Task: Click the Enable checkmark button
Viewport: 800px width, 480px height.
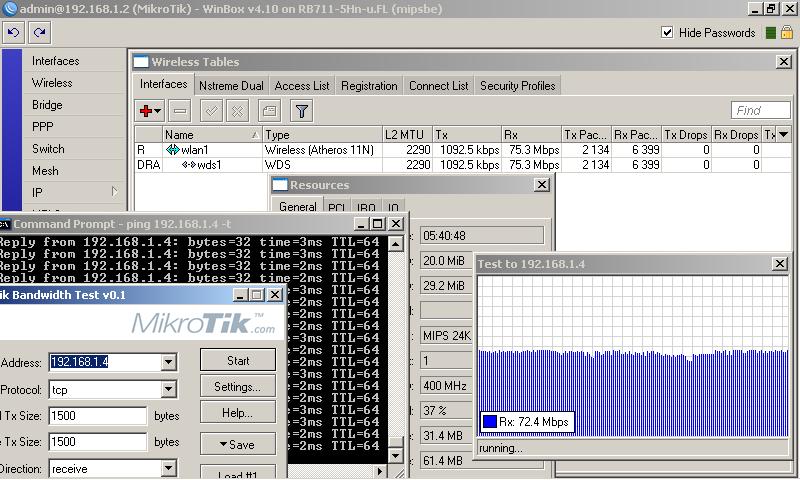Action: (x=211, y=111)
